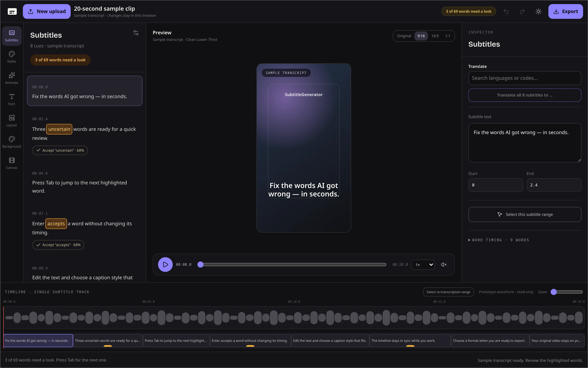Select the cue 'Press Tab to jump to the next'
Image resolution: width=588 pixels, height=368 pixels.
pyautogui.click(x=85, y=182)
